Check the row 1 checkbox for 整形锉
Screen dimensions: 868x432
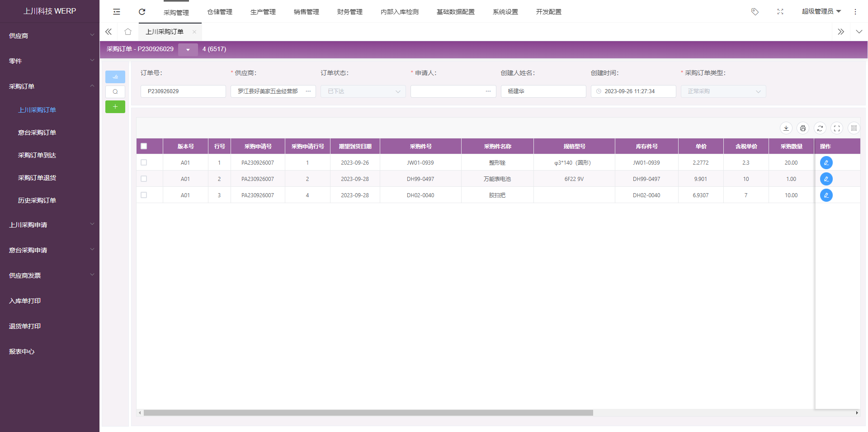coord(144,162)
